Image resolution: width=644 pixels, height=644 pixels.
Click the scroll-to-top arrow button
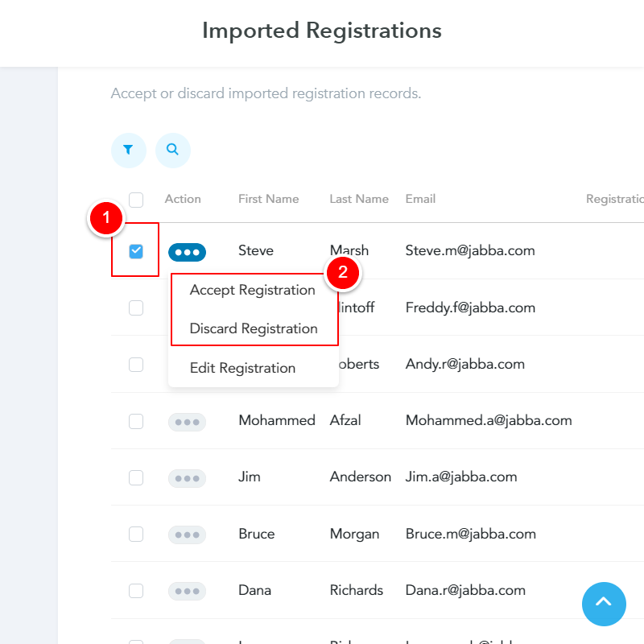click(604, 604)
